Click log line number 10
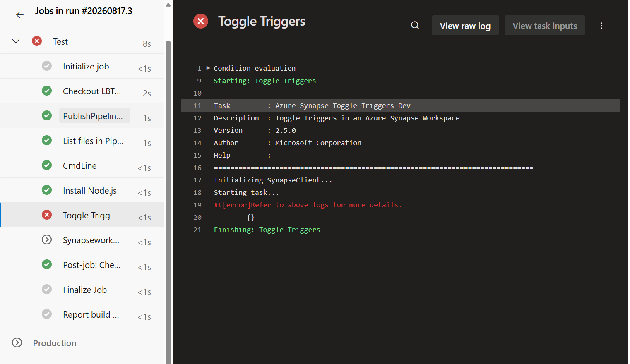The image size is (630, 364). pyautogui.click(x=197, y=93)
